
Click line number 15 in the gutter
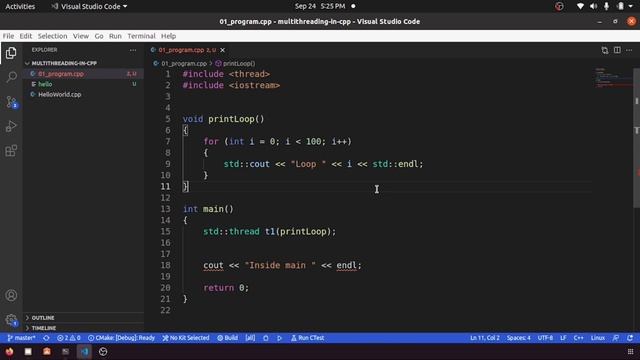pyautogui.click(x=165, y=231)
